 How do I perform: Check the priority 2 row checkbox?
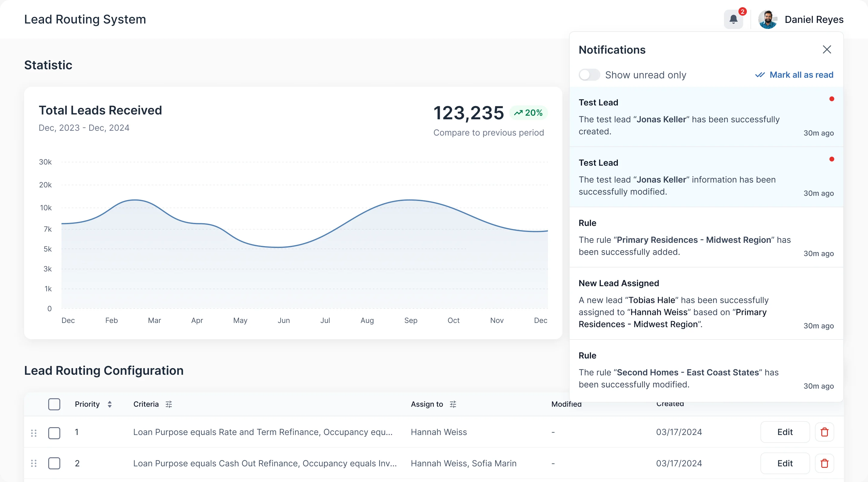pos(54,464)
